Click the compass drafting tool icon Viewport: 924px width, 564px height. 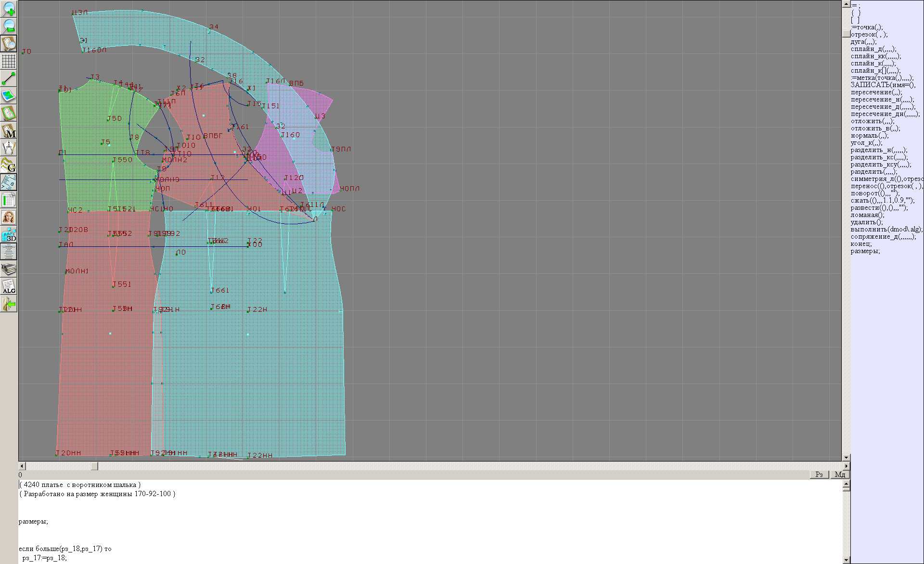[9, 148]
